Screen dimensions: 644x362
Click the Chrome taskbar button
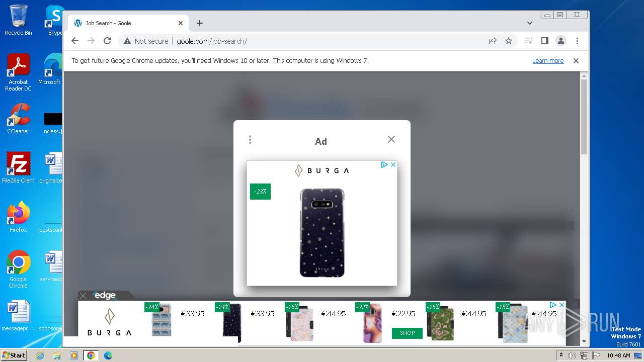point(91,355)
